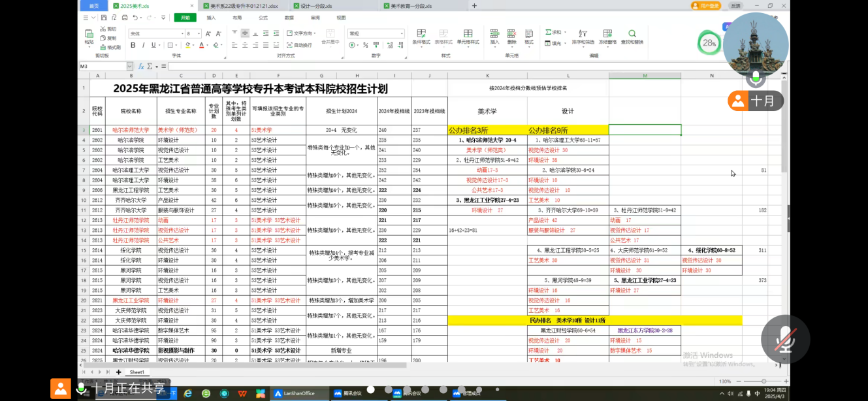Click the Freeze Panes (冻结窗格) icon

607,37
